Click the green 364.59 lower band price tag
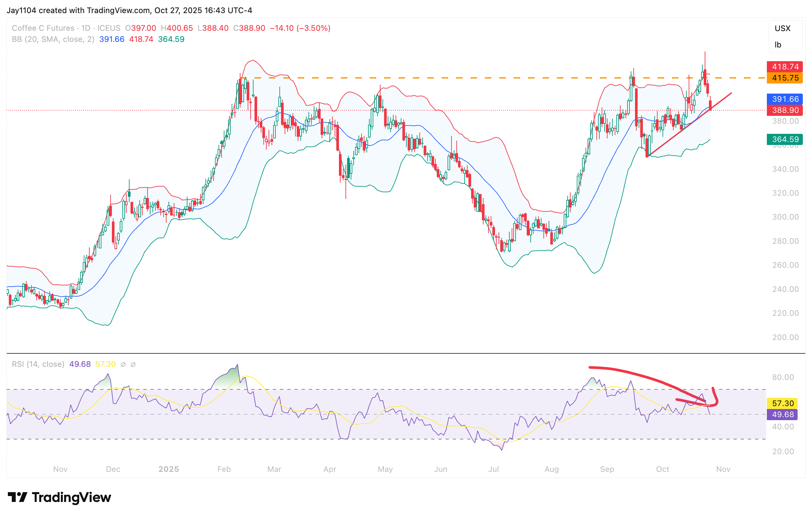 [x=785, y=139]
